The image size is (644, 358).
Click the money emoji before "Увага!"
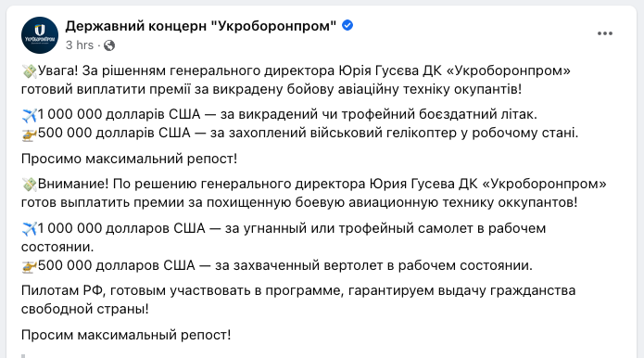(30, 71)
